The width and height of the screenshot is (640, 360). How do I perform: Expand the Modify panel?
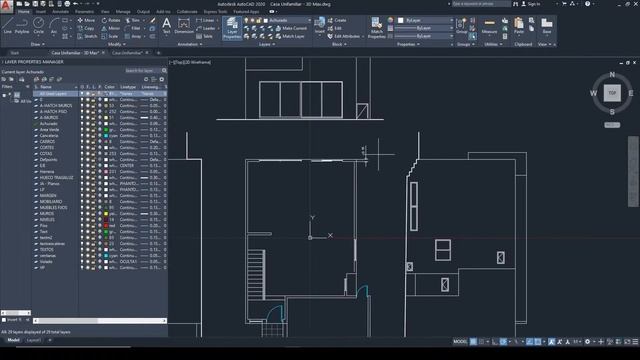pos(116,44)
